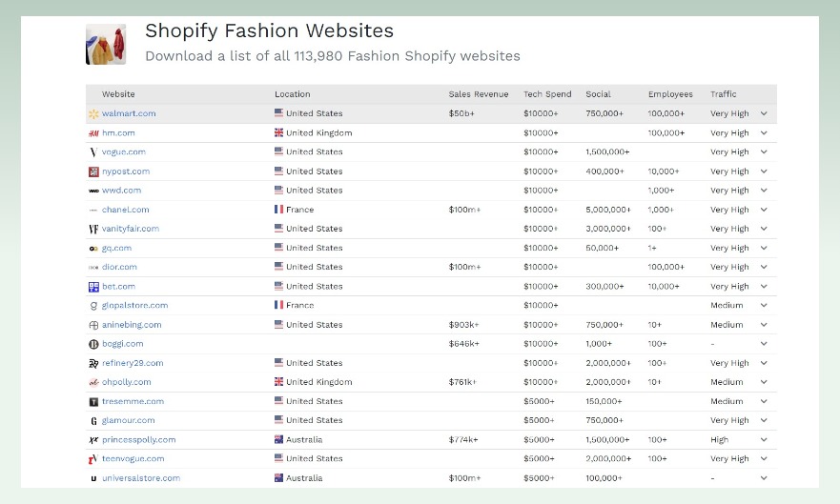Expand the boggi.com row details
This screenshot has height=504, width=840.
pos(764,344)
